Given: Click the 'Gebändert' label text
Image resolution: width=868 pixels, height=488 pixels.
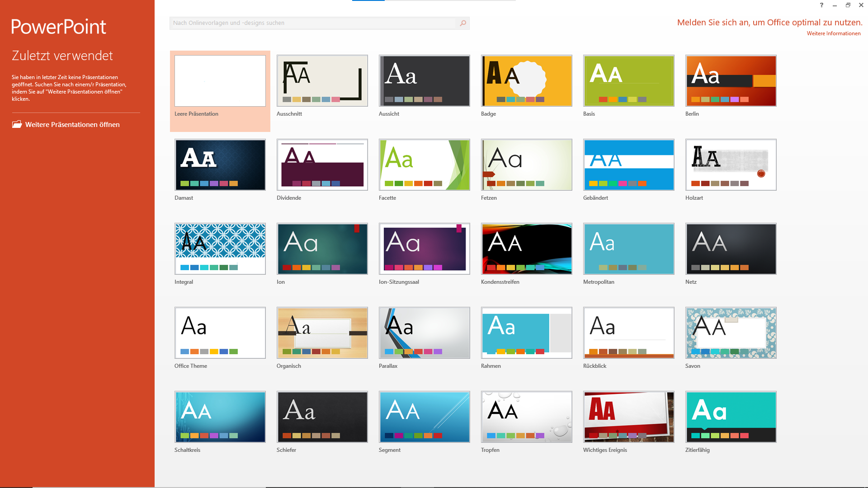Looking at the screenshot, I should pyautogui.click(x=595, y=198).
